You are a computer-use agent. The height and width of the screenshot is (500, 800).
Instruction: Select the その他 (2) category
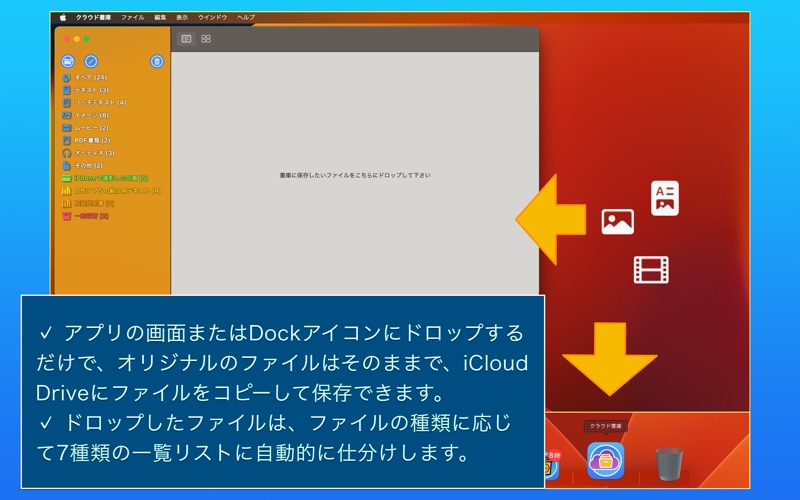tap(83, 166)
